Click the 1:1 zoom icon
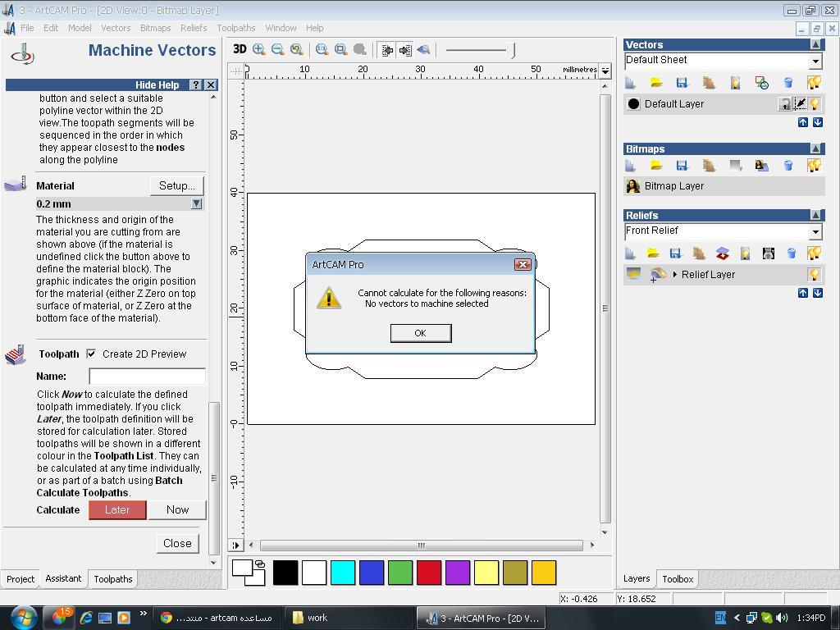Screen dimensions: 840x630 tap(322, 50)
